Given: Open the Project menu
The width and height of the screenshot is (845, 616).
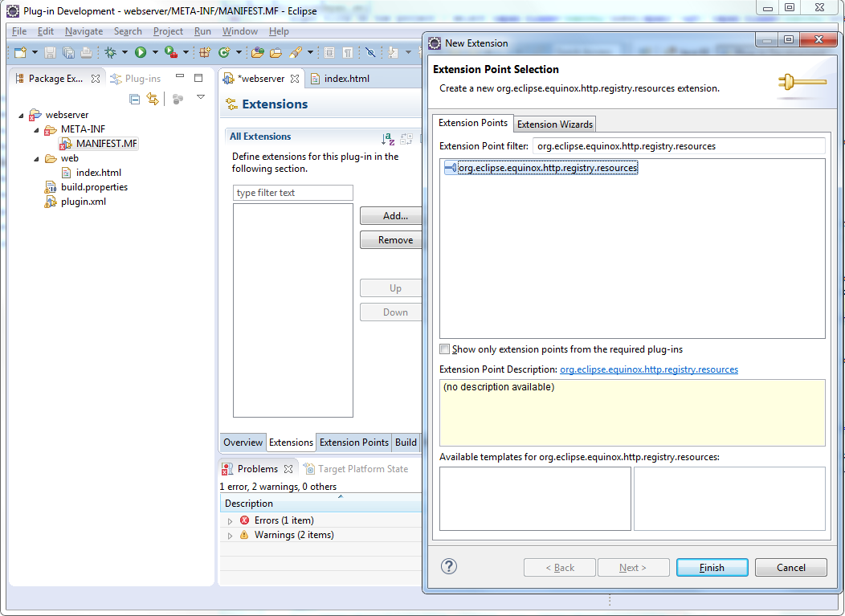Looking at the screenshot, I should [x=168, y=31].
